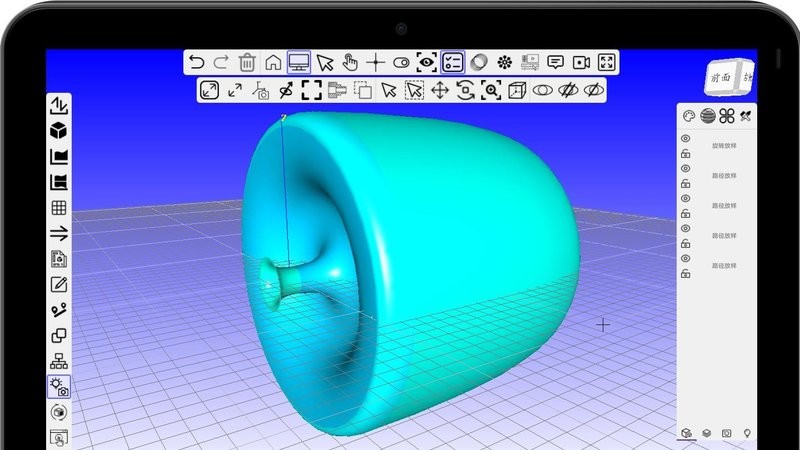This screenshot has width=800, height=450.
Task: Open the crossed tools tab in right panel
Action: [x=745, y=116]
